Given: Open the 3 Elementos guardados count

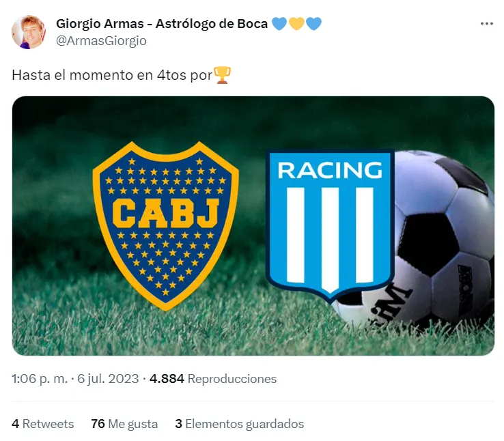Looking at the screenshot, I should pos(240,424).
